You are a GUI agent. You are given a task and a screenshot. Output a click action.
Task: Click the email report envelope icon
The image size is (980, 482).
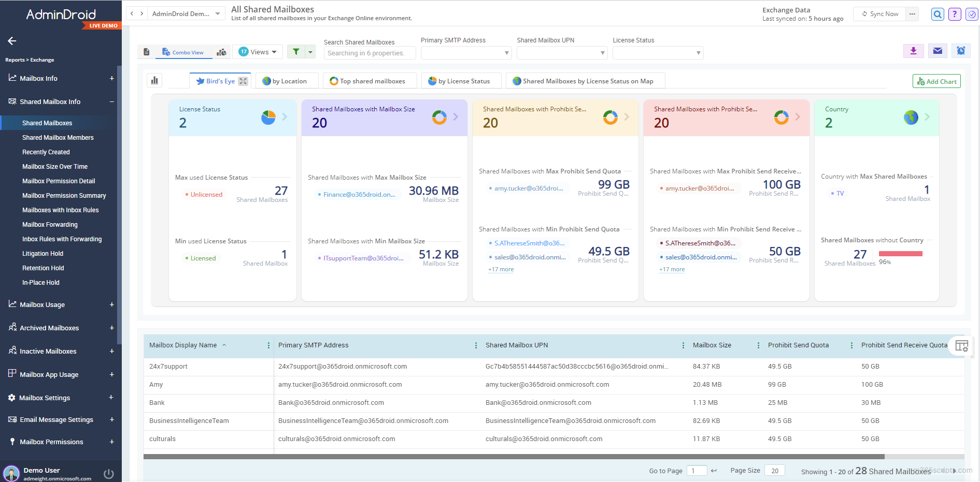[937, 51]
